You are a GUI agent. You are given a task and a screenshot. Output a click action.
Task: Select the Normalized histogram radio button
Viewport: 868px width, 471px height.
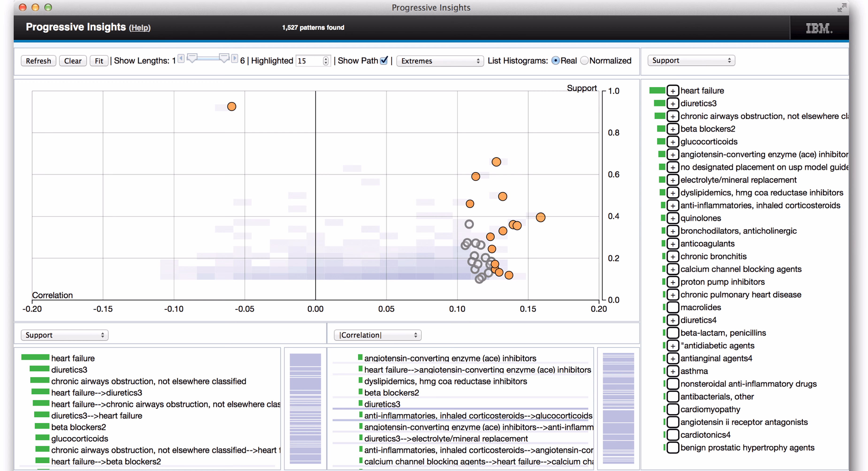584,61
